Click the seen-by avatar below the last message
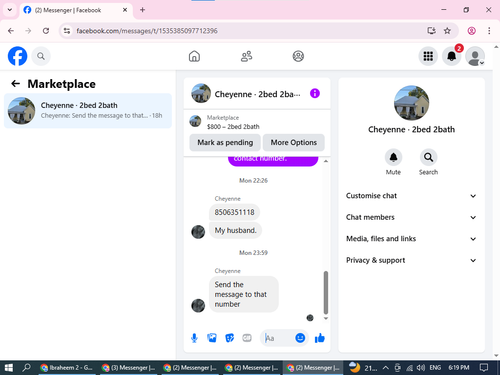 [310, 318]
